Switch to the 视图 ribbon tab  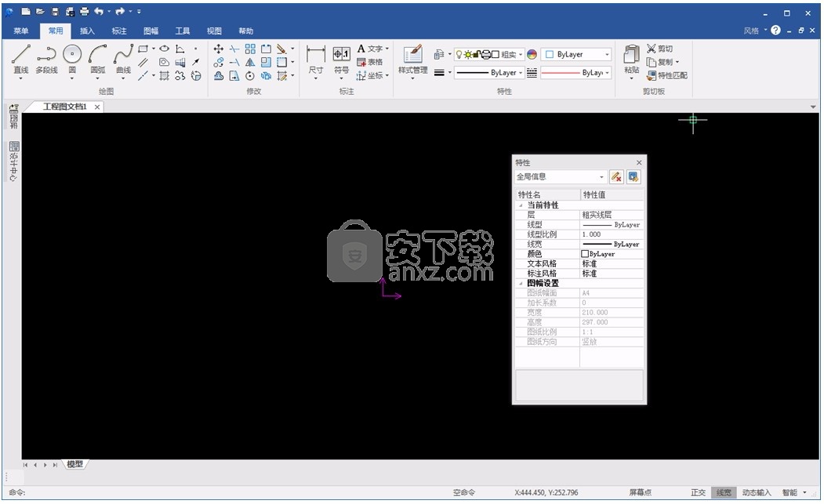click(214, 31)
